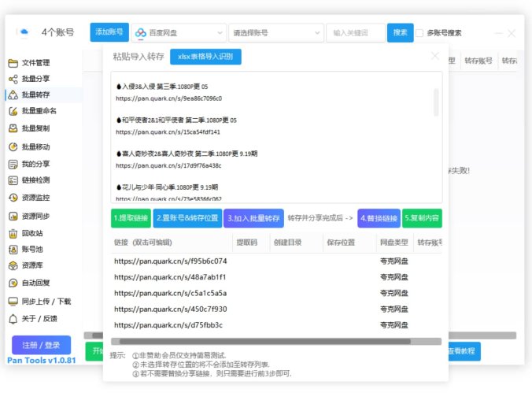
Task: Open the 账号池 account pool icon
Action: coord(13,250)
